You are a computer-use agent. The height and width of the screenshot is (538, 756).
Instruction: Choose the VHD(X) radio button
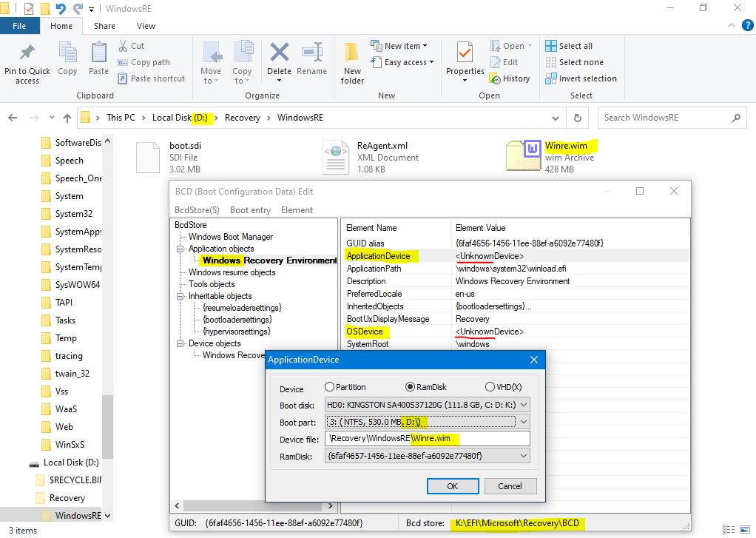tap(490, 387)
